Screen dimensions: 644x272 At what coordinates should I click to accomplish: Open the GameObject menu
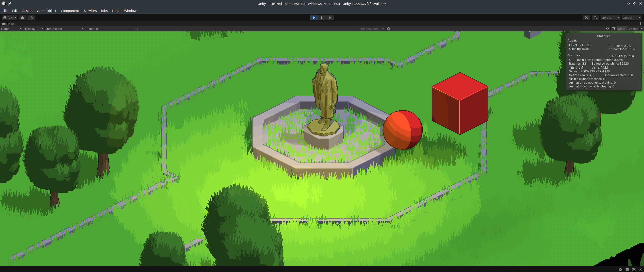(x=47, y=11)
